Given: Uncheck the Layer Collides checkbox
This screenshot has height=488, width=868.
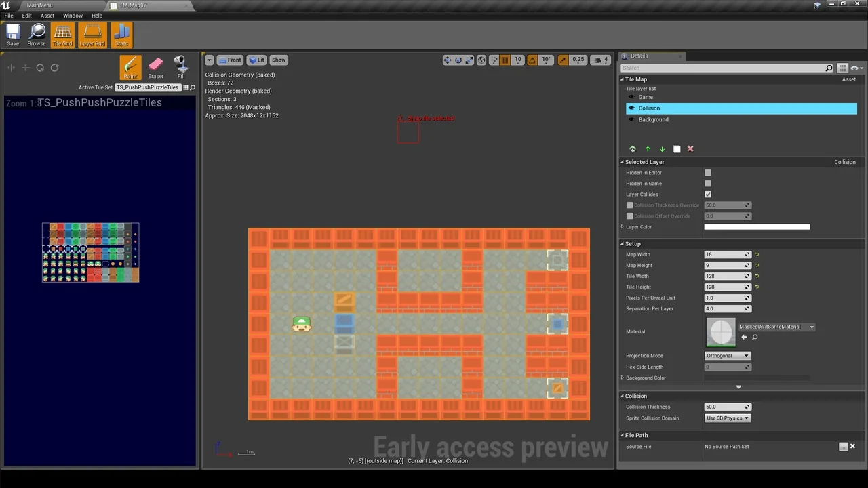Looking at the screenshot, I should pyautogui.click(x=708, y=195).
